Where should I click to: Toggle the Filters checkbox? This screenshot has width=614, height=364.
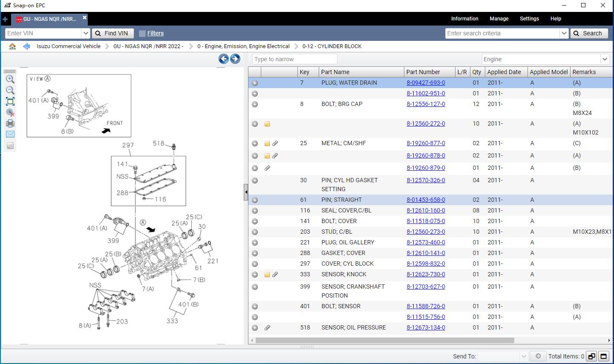click(x=142, y=33)
